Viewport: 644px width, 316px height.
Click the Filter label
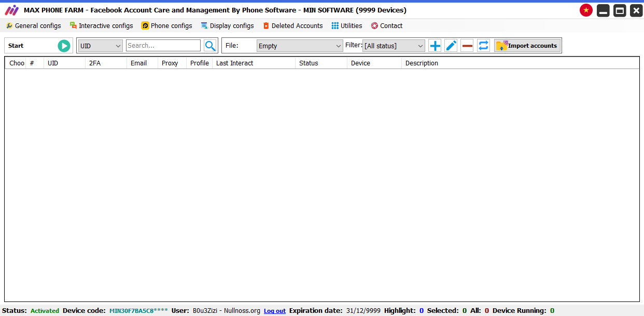click(354, 45)
